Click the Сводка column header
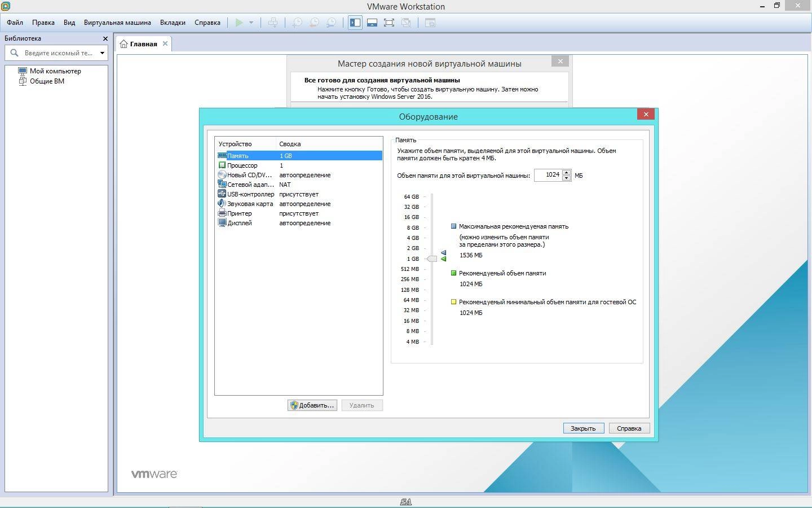812x508 pixels. [x=329, y=144]
